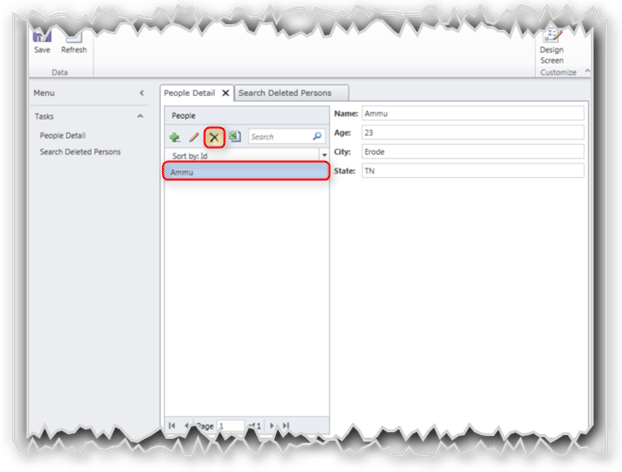Viewport: 622px width, 472px height.
Task: Collapse the Tasks group
Action: [140, 116]
